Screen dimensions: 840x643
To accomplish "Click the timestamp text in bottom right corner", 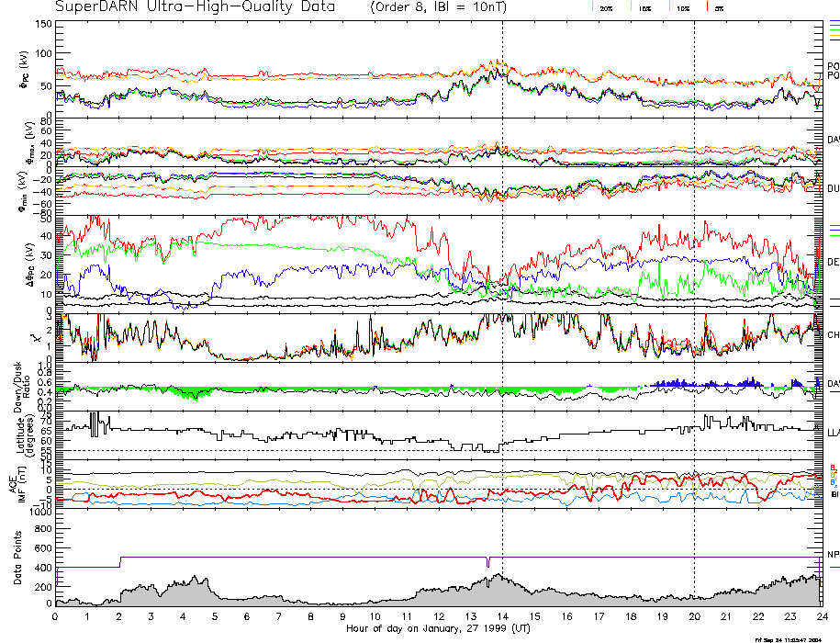I will pyautogui.click(x=796, y=638).
